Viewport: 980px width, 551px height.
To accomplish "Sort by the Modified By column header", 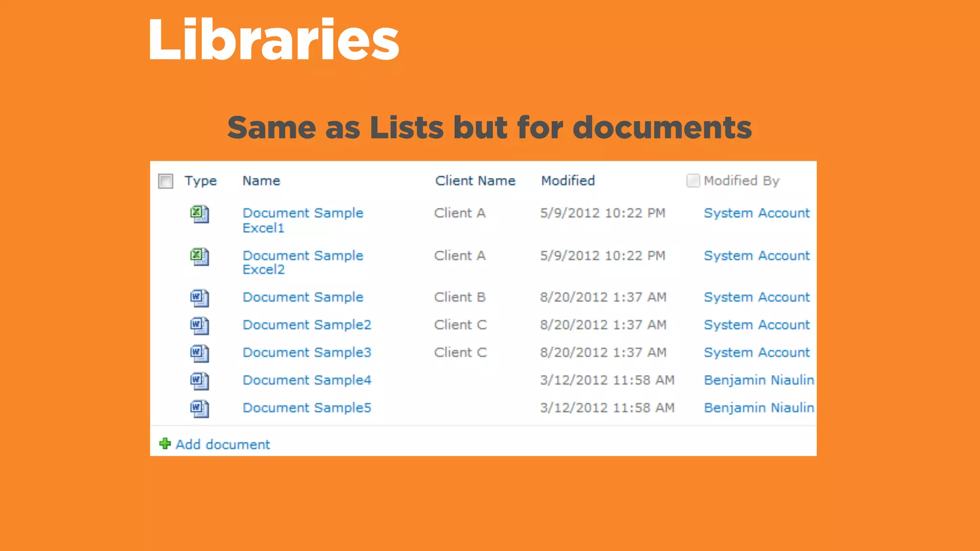I will coord(742,181).
